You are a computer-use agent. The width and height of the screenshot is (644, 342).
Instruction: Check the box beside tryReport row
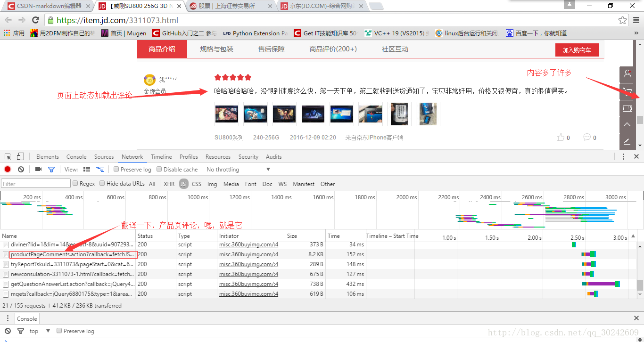point(6,264)
